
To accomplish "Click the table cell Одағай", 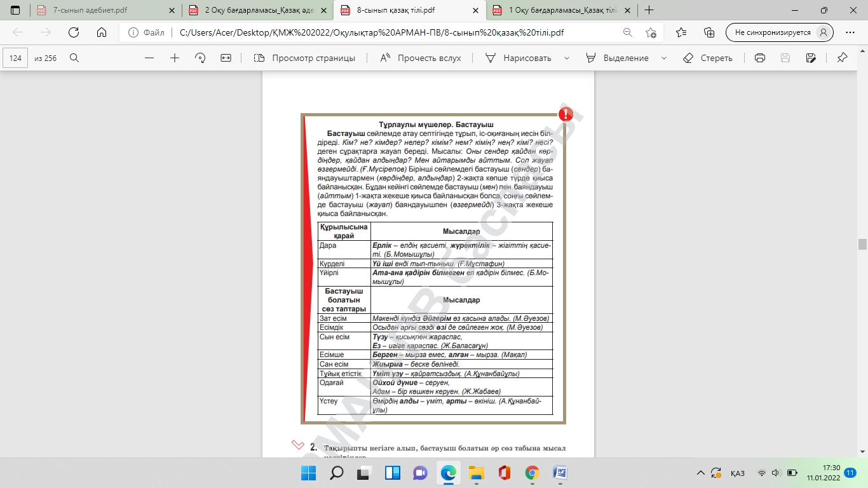I will click(x=344, y=387).
